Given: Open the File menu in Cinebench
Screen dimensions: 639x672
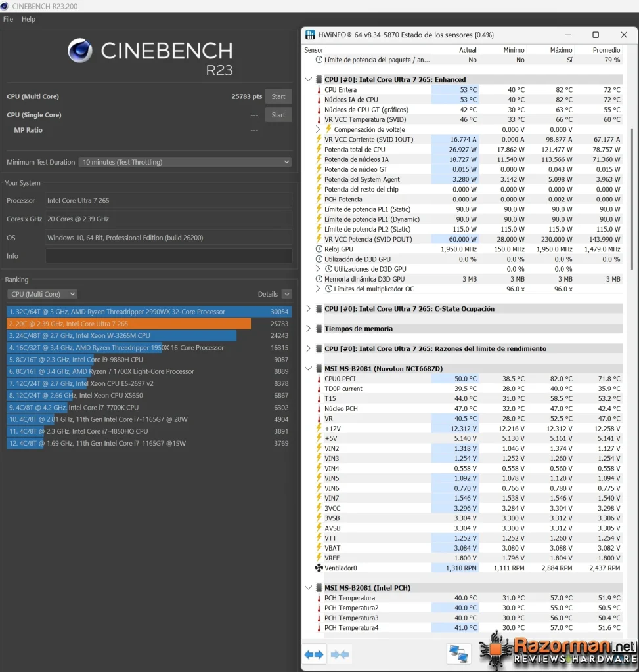Looking at the screenshot, I should click(8, 19).
